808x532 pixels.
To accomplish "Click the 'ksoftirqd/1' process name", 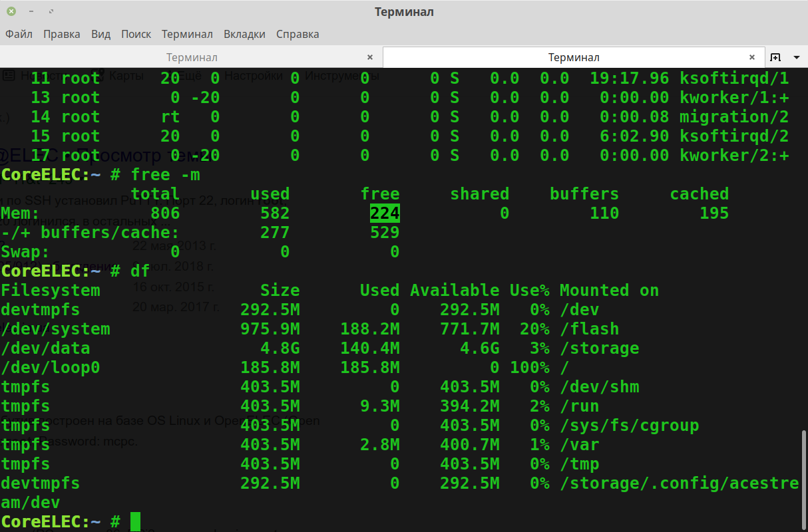I will coord(734,78).
